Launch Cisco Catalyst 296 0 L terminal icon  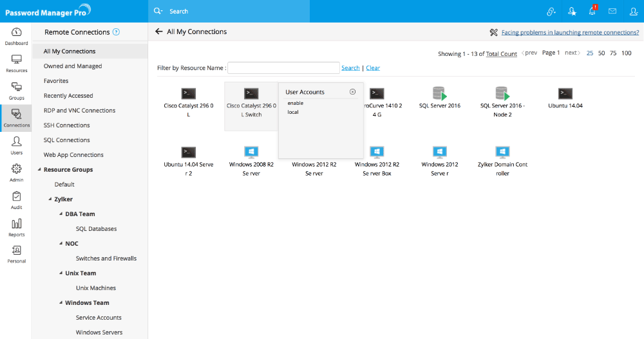[x=189, y=93]
